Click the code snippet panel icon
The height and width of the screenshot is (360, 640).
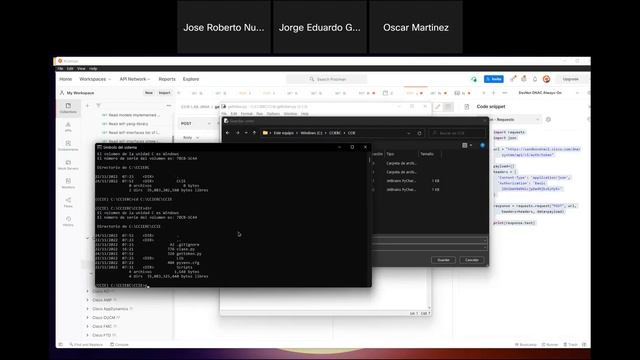click(467, 107)
